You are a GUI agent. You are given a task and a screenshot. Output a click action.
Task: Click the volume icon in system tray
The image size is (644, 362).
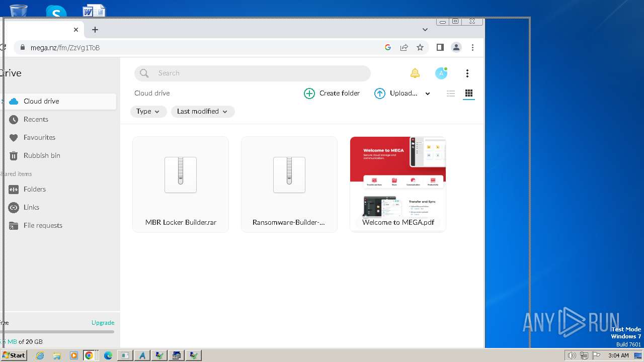(572, 355)
